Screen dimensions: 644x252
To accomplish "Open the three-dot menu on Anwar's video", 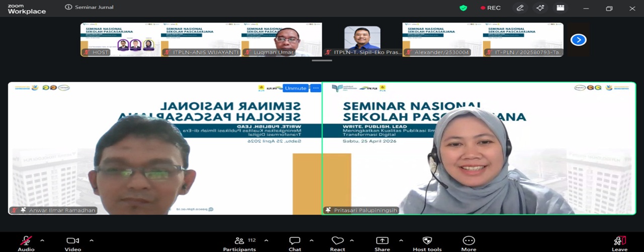I will (316, 88).
